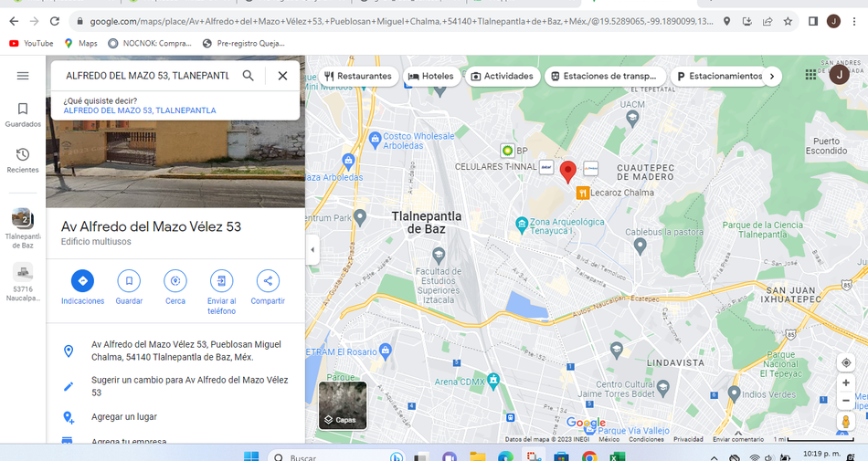868x461 pixels.
Task: Clear the search with X icon
Action: pos(282,76)
